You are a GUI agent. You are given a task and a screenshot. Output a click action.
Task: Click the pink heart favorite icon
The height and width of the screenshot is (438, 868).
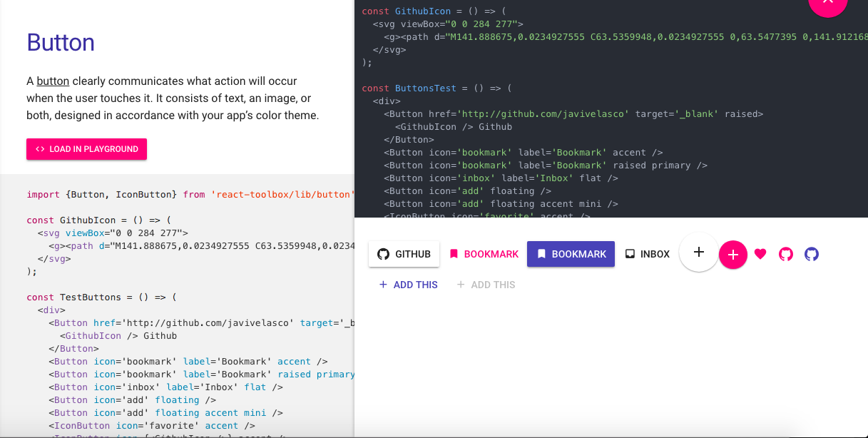pos(760,254)
